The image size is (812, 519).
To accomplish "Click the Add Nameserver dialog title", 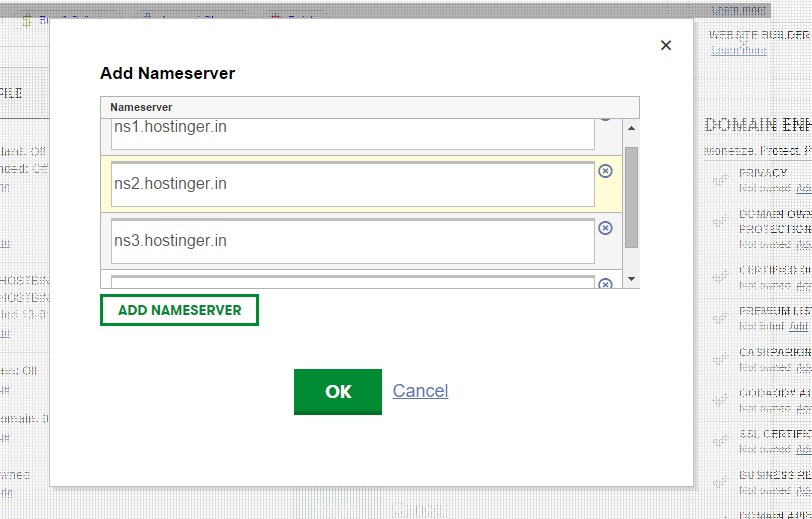I will click(167, 73).
